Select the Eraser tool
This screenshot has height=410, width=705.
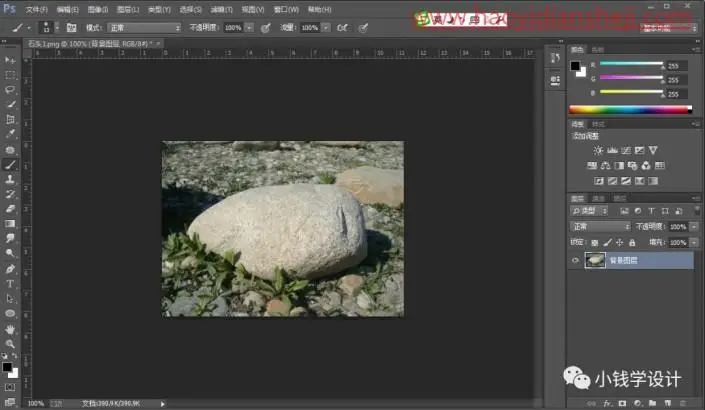10,209
